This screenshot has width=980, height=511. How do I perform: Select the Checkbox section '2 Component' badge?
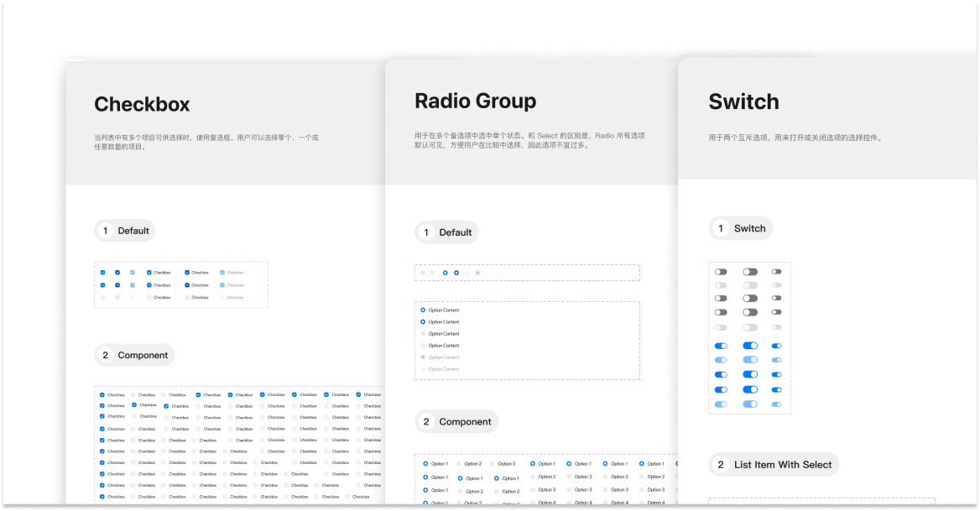tap(134, 355)
